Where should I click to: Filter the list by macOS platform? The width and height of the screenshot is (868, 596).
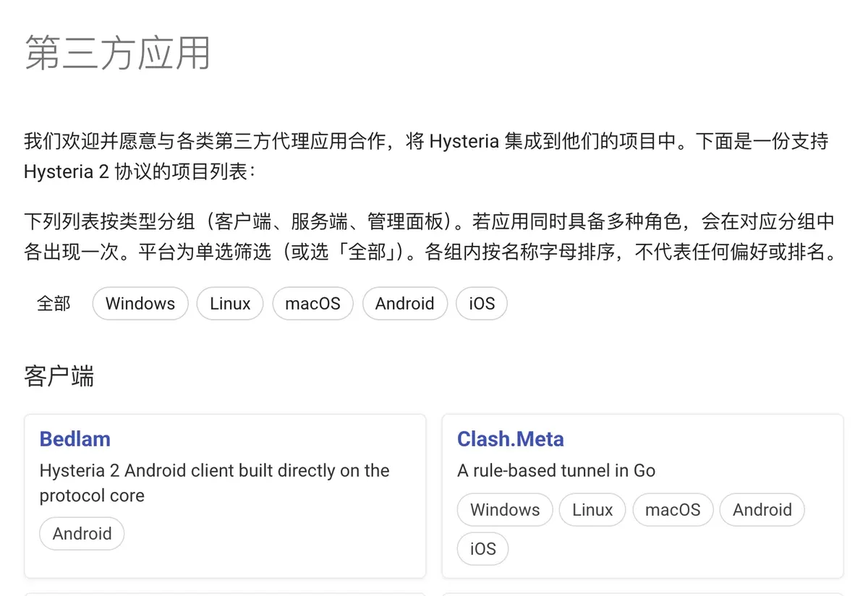(312, 304)
